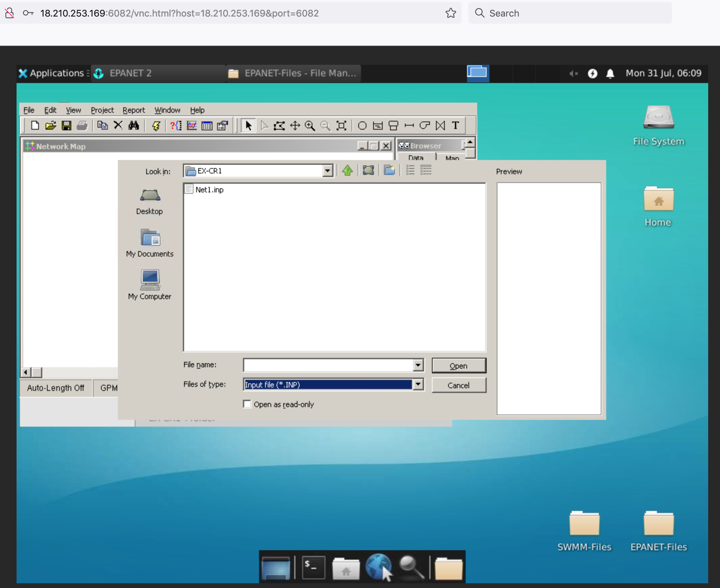Click the Query red question mark icon
Image resolution: width=720 pixels, height=588 pixels.
click(x=176, y=126)
